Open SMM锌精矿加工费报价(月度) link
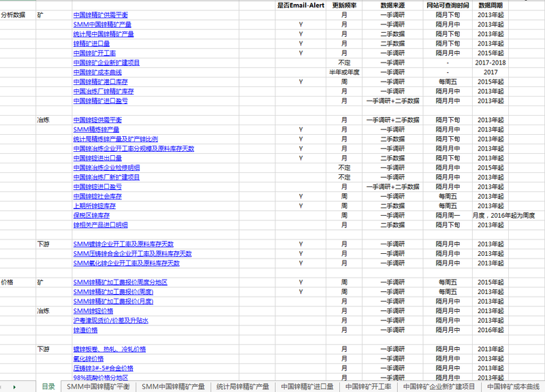 pos(113,301)
